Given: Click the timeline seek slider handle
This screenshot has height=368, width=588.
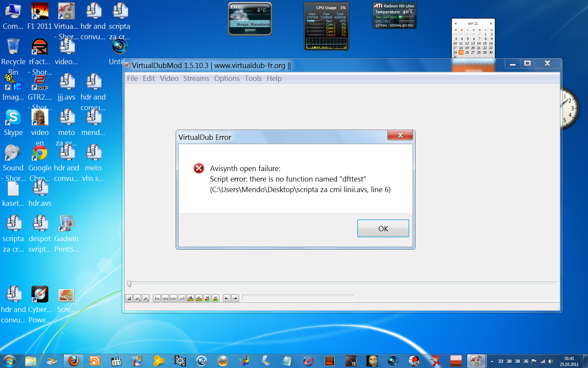Looking at the screenshot, I should click(129, 284).
